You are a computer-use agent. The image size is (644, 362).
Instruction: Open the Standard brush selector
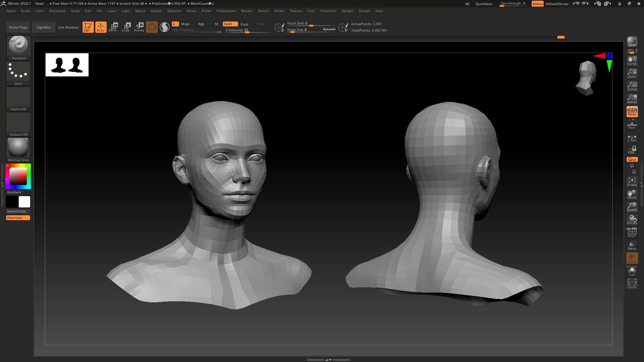tap(18, 48)
